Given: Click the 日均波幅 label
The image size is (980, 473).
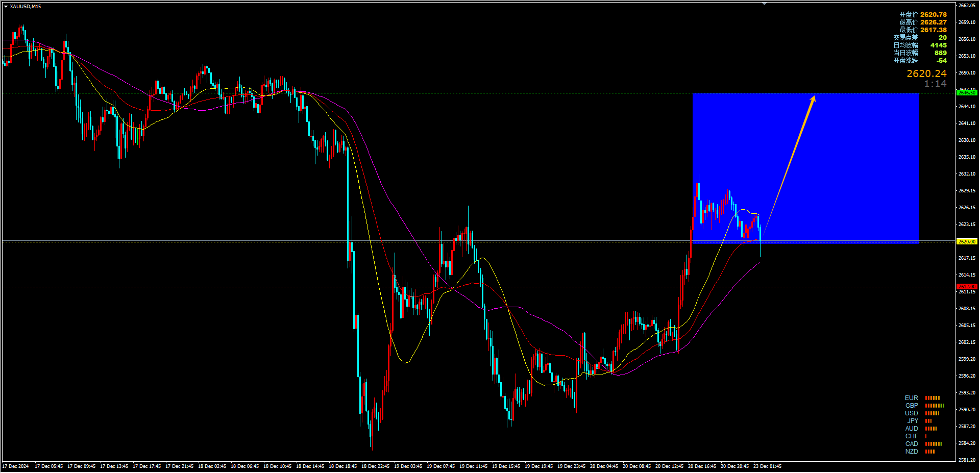Looking at the screenshot, I should click(x=905, y=45).
